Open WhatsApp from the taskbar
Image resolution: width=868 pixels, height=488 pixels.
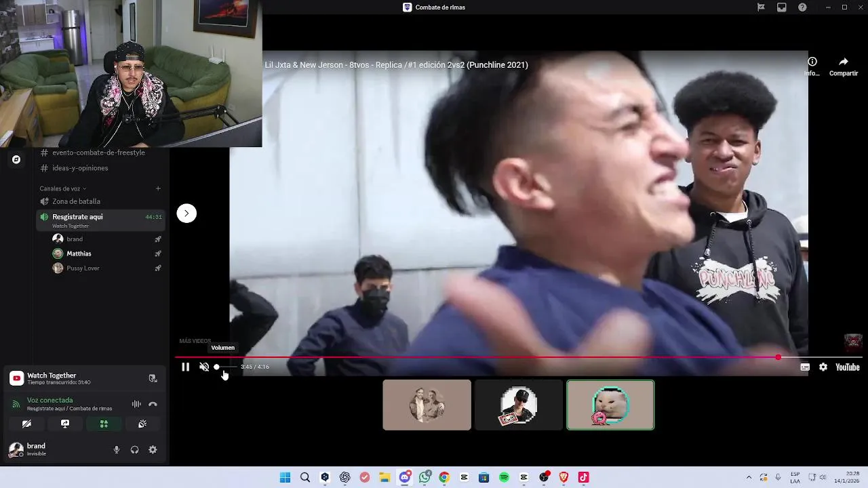point(425,477)
